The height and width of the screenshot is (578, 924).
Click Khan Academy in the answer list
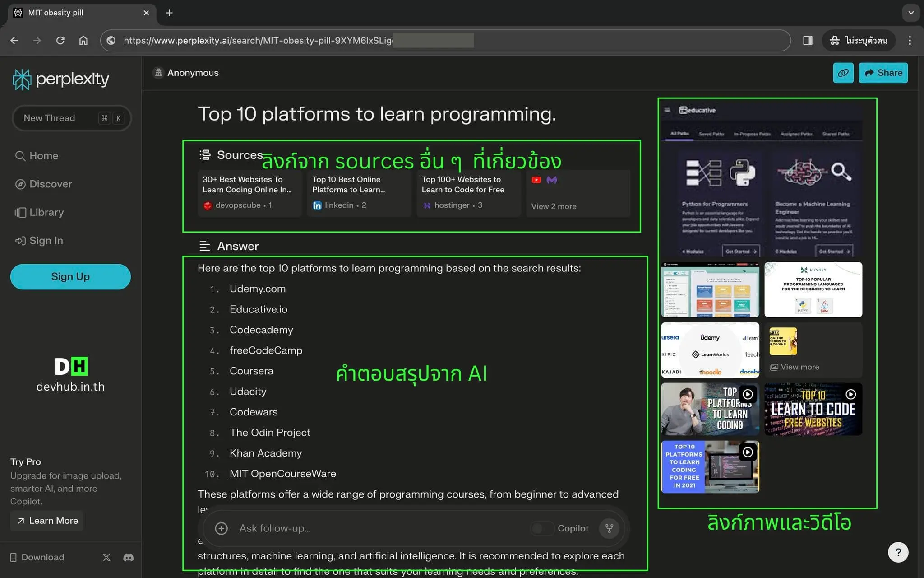tap(266, 453)
